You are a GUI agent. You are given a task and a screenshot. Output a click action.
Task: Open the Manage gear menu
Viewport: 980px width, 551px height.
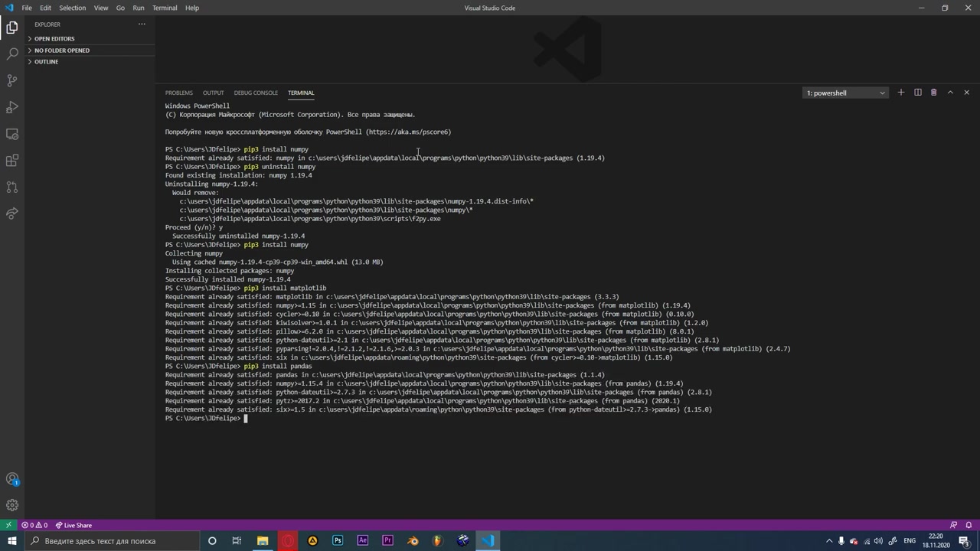[12, 505]
